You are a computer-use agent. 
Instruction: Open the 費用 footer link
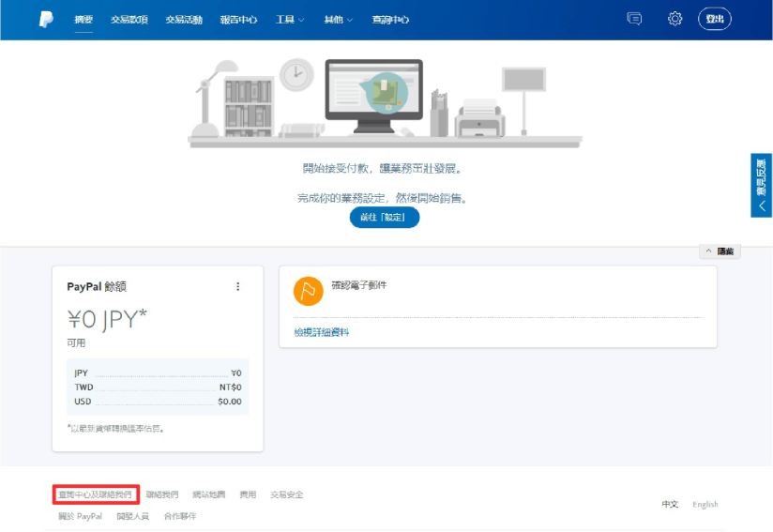[248, 494]
